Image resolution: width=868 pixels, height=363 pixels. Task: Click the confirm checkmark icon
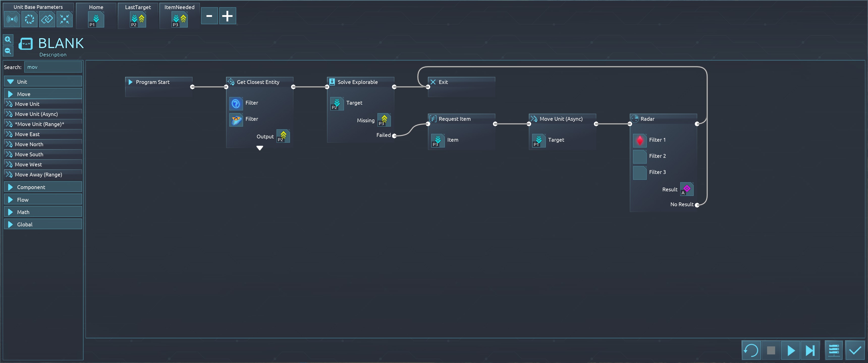pos(855,350)
